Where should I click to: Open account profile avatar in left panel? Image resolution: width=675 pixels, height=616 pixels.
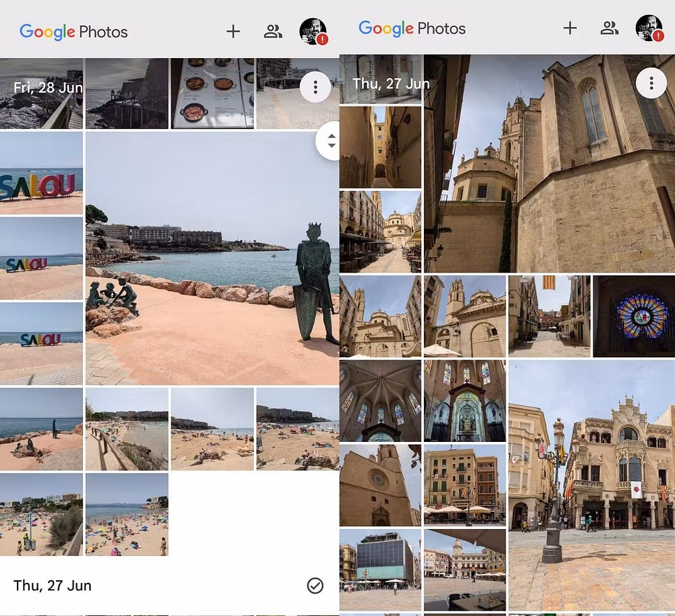coord(313,31)
